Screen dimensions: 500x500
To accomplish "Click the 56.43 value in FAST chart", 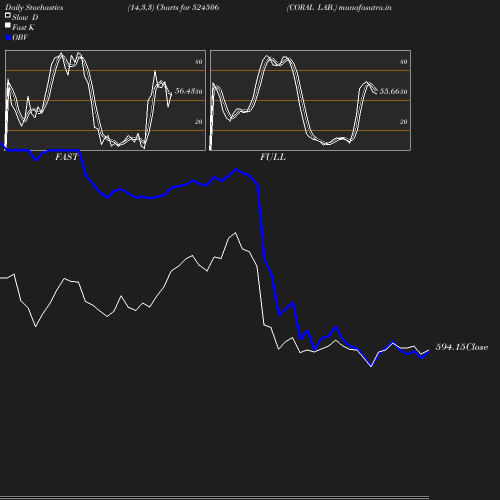I will pos(185,91).
